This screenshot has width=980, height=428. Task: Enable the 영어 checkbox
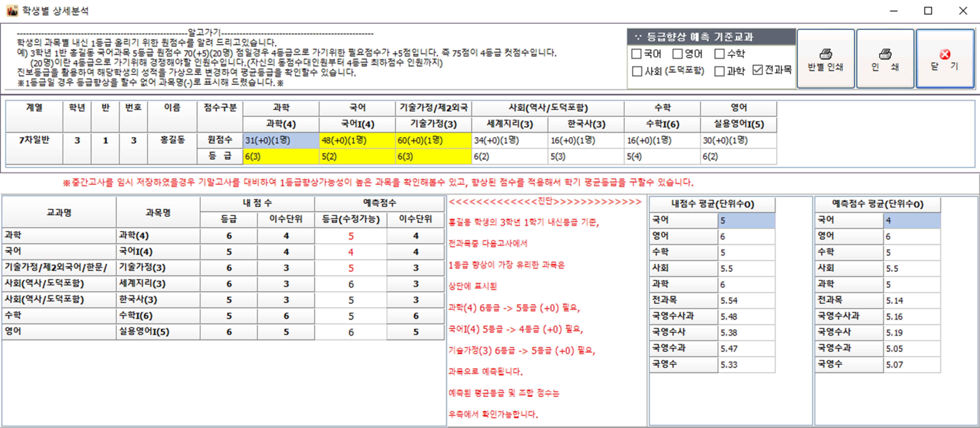point(677,54)
